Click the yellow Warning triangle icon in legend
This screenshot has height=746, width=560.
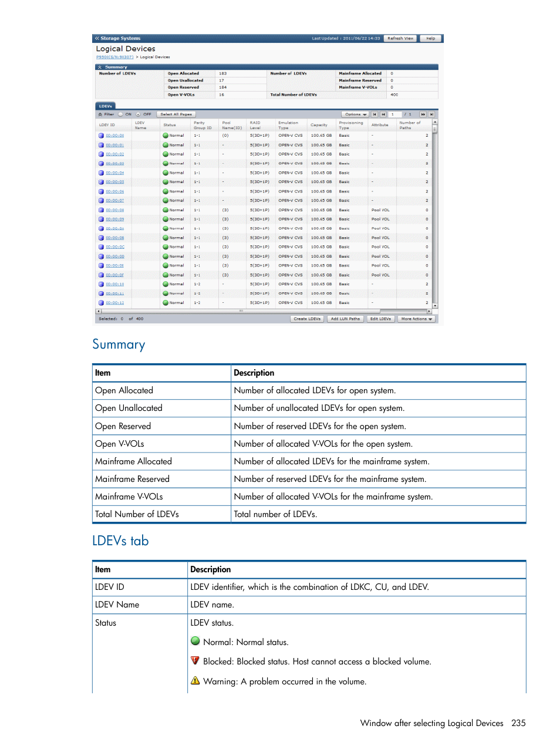click(x=195, y=680)
